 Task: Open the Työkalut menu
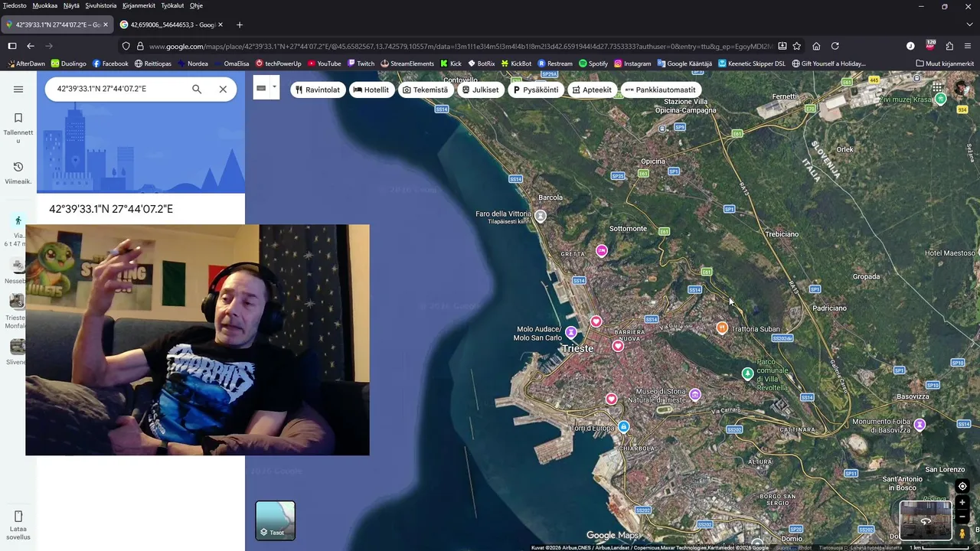172,5
